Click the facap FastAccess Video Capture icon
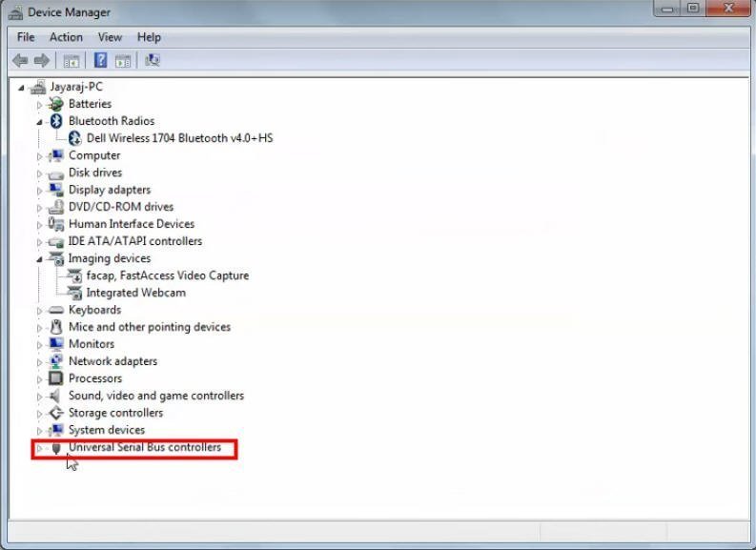The image size is (756, 550). coord(74,275)
